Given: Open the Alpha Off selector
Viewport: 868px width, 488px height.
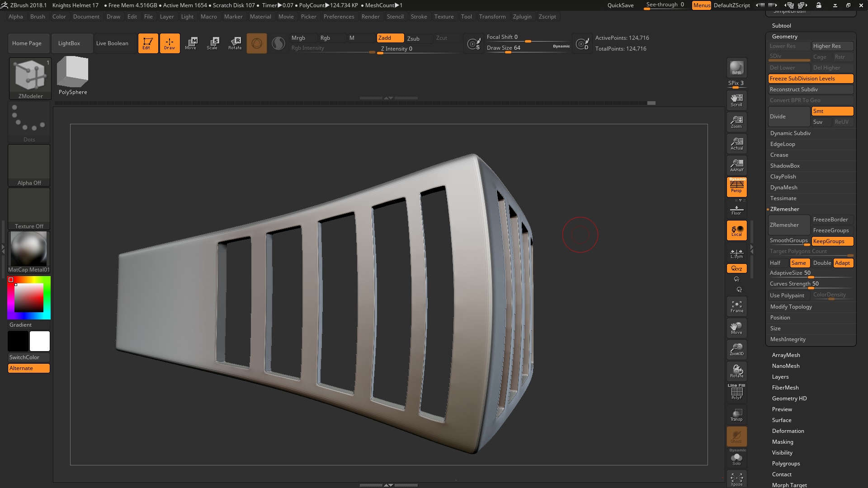Looking at the screenshot, I should pos(29,165).
